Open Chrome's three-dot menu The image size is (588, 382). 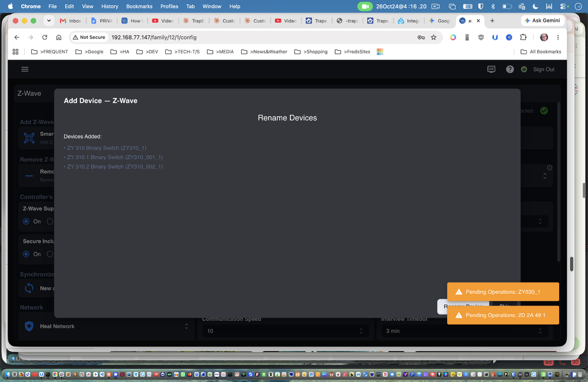click(558, 37)
